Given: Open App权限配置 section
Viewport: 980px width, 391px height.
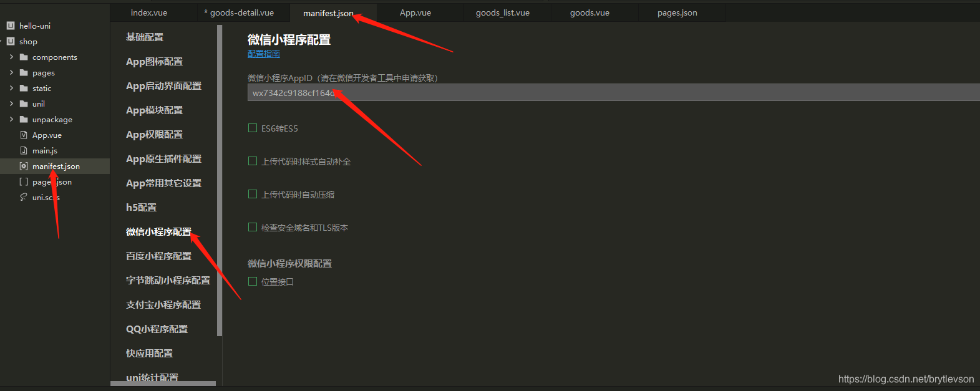Looking at the screenshot, I should click(155, 135).
